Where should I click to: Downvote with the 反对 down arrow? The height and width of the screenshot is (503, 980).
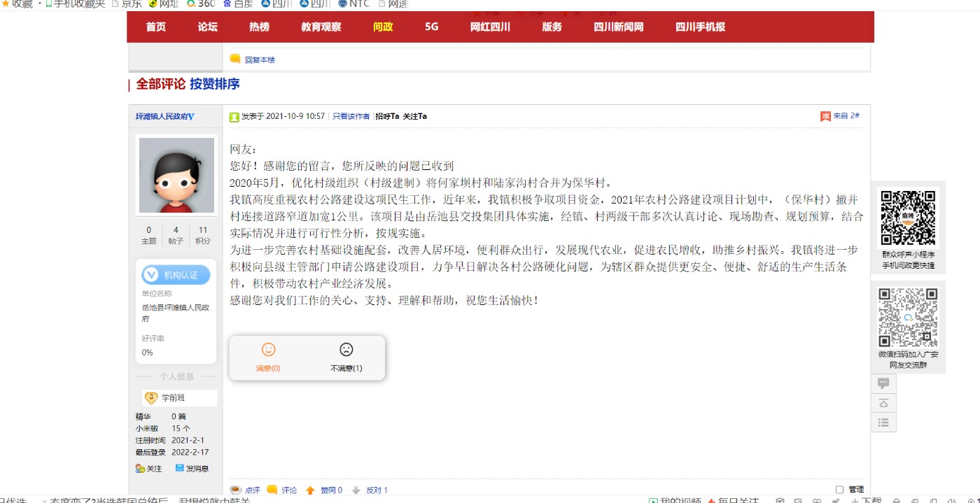(x=356, y=490)
